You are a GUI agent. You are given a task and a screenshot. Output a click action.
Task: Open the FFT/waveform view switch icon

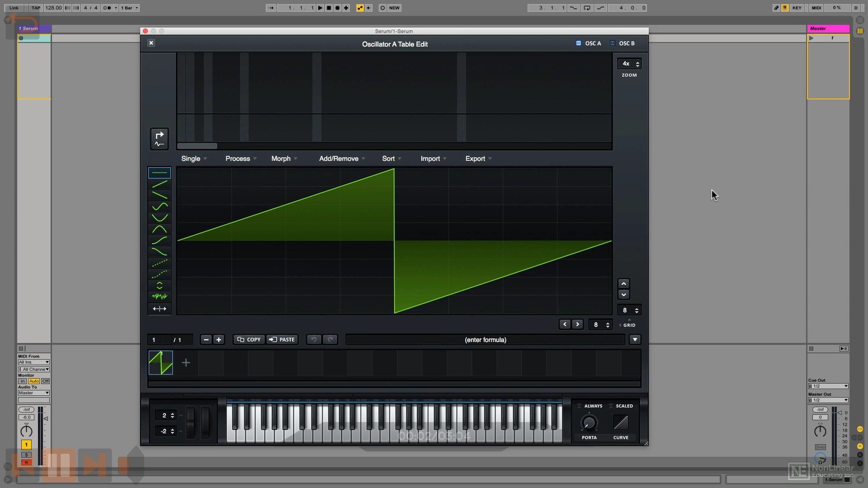pos(160,139)
